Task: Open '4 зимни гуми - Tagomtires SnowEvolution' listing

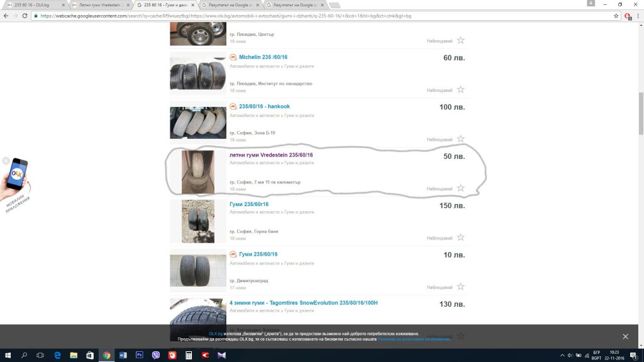Action: point(303,302)
